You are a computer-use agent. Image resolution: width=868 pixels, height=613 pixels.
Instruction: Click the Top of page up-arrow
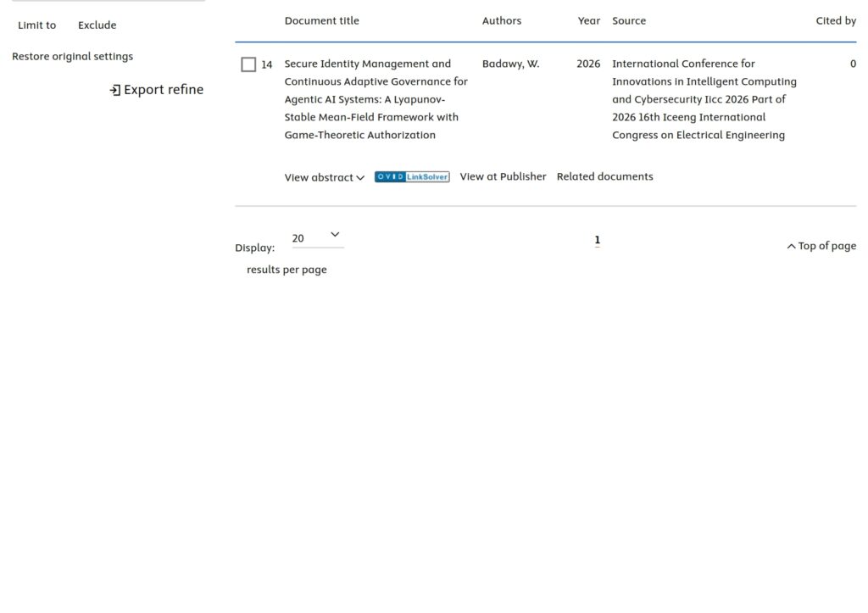791,246
